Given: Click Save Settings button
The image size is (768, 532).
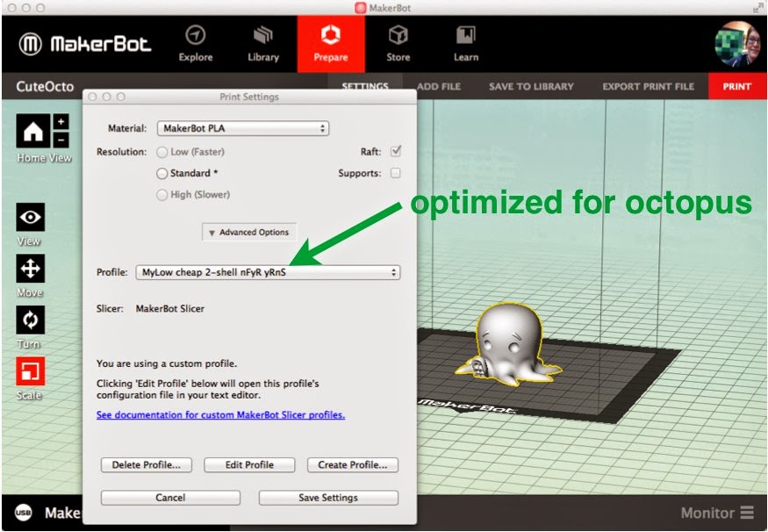Looking at the screenshot, I should (328, 498).
